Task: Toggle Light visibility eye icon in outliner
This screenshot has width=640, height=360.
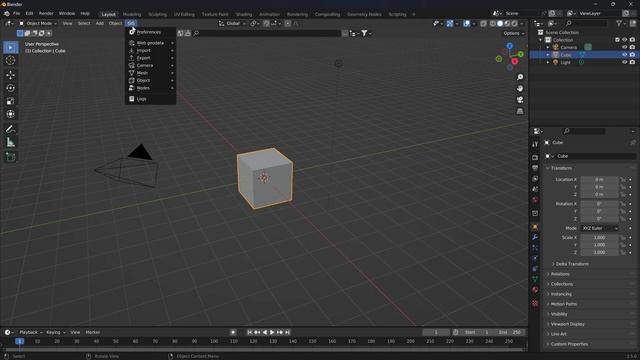Action: pos(624,62)
